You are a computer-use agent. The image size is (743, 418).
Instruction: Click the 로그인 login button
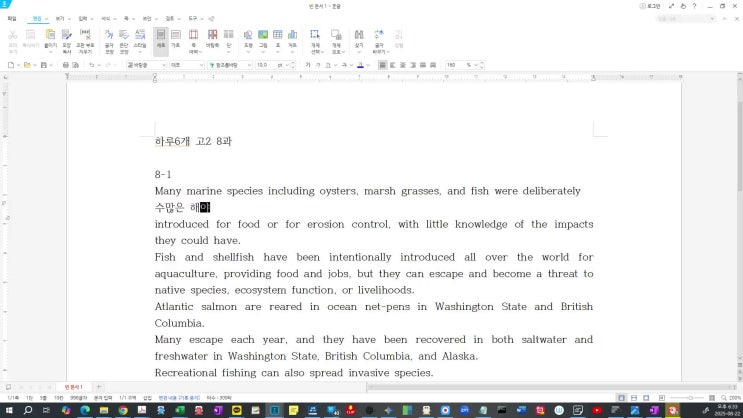pos(652,5)
